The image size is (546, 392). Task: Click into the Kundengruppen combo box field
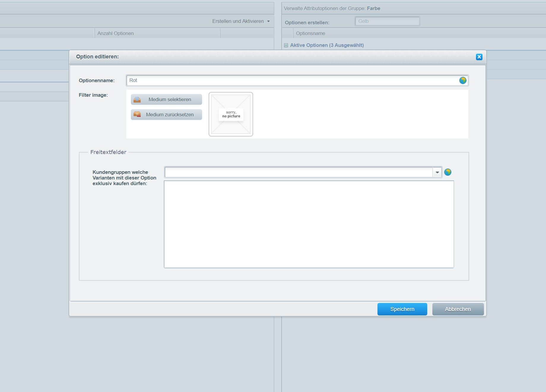click(299, 172)
